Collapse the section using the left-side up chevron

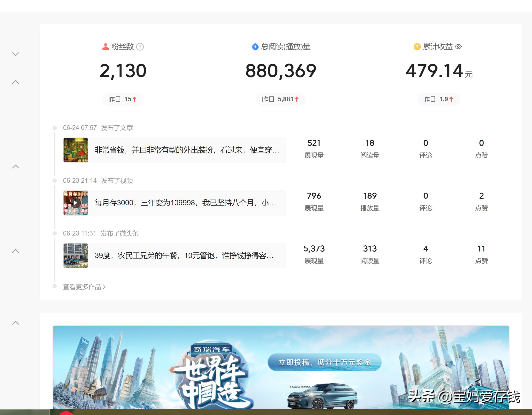pyautogui.click(x=15, y=82)
